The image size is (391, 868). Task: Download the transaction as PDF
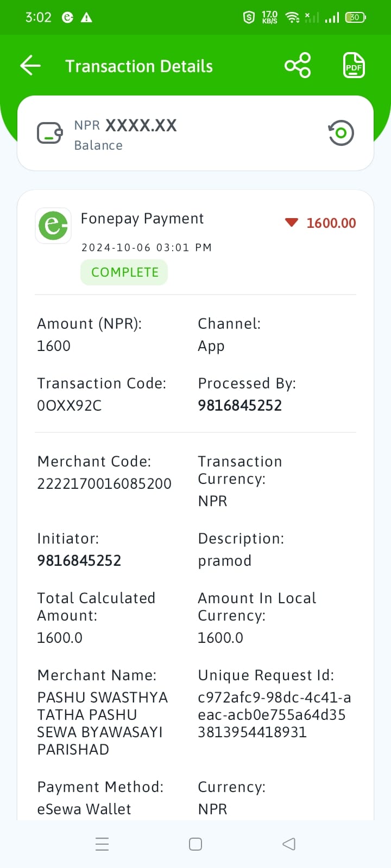pos(354,66)
